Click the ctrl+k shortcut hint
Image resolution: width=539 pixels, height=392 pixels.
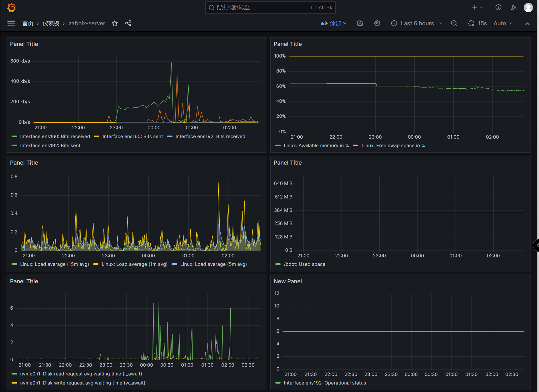(322, 7)
